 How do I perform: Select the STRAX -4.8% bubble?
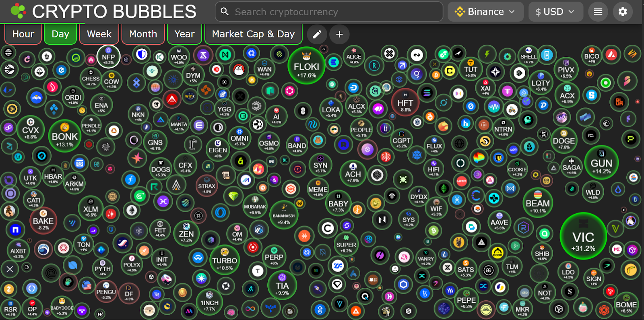[206, 186]
